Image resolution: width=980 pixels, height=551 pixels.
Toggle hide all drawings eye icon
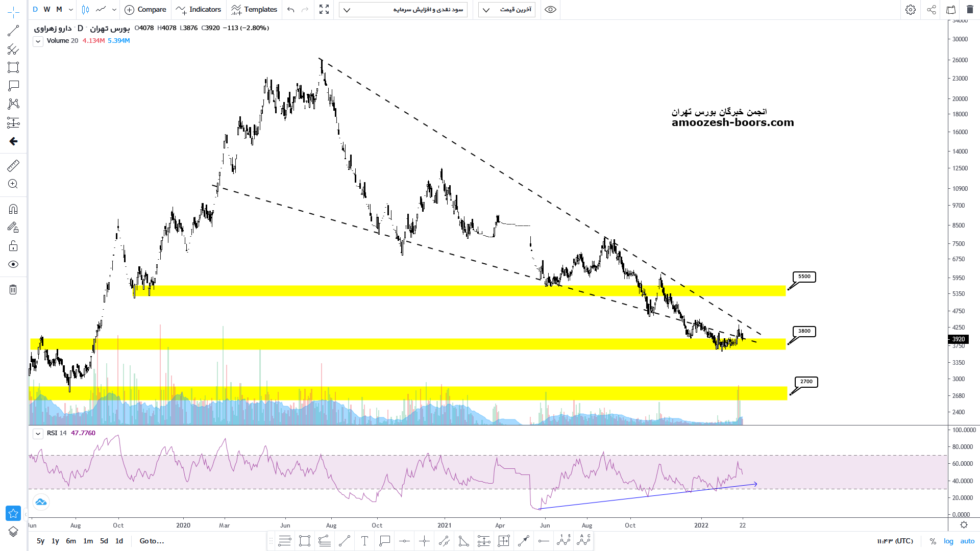click(x=13, y=264)
